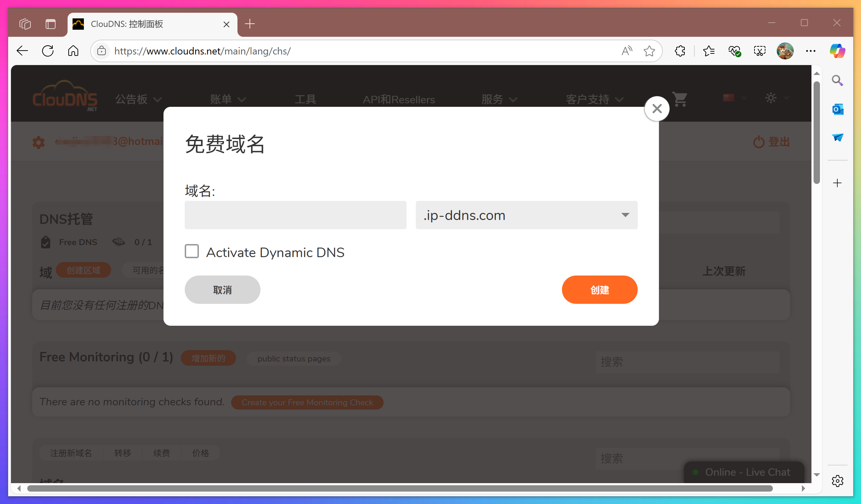The width and height of the screenshot is (861, 504).
Task: Click the 创建 button to create the domain
Action: coord(599,289)
